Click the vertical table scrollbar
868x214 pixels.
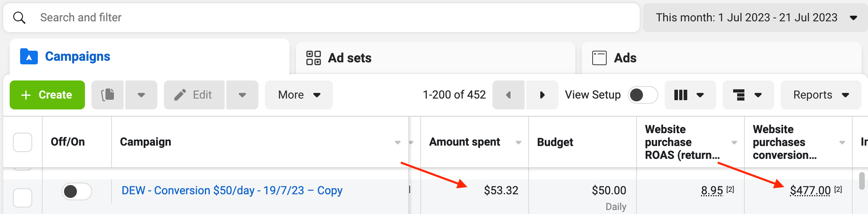pyautogui.click(x=862, y=181)
